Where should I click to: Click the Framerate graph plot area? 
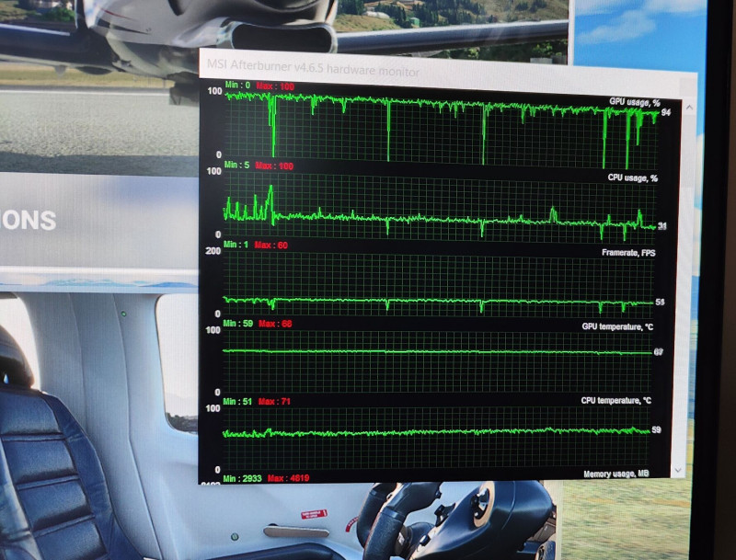(x=438, y=284)
